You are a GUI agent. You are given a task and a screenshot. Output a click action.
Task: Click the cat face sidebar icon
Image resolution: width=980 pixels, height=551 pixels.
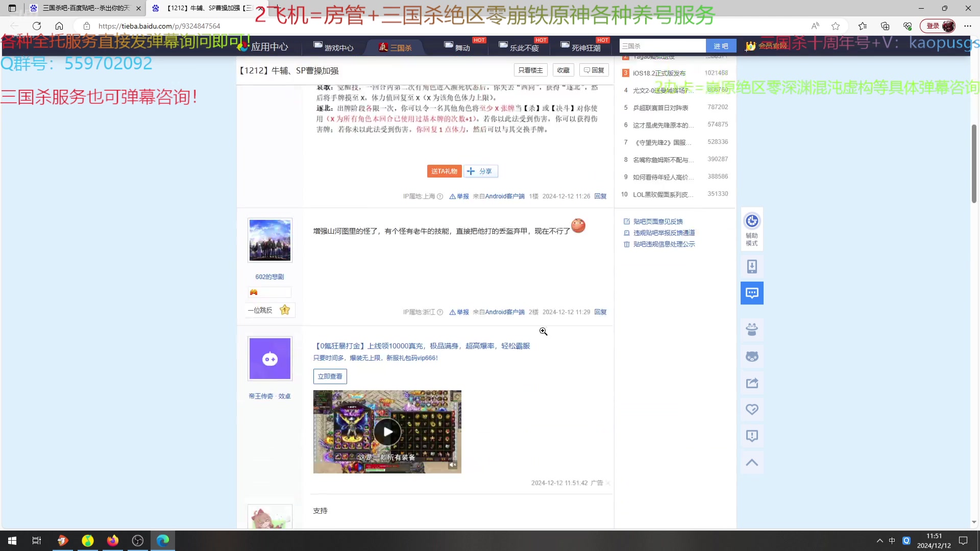click(752, 356)
